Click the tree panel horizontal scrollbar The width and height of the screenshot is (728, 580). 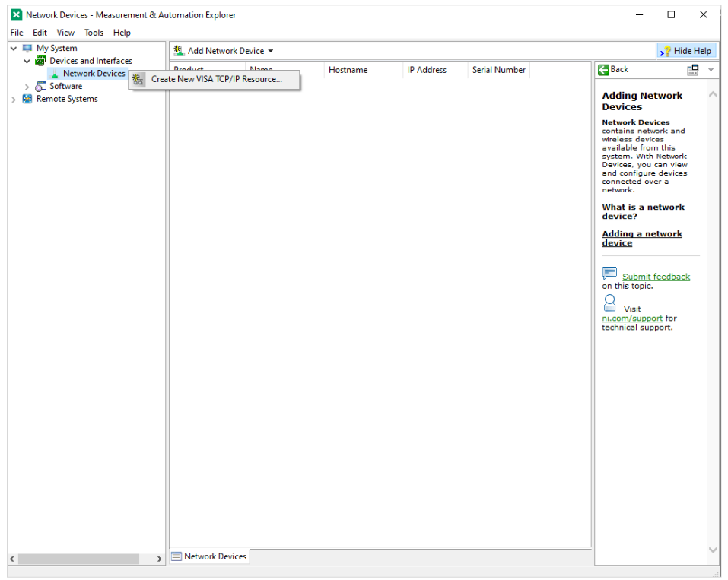[x=78, y=559]
